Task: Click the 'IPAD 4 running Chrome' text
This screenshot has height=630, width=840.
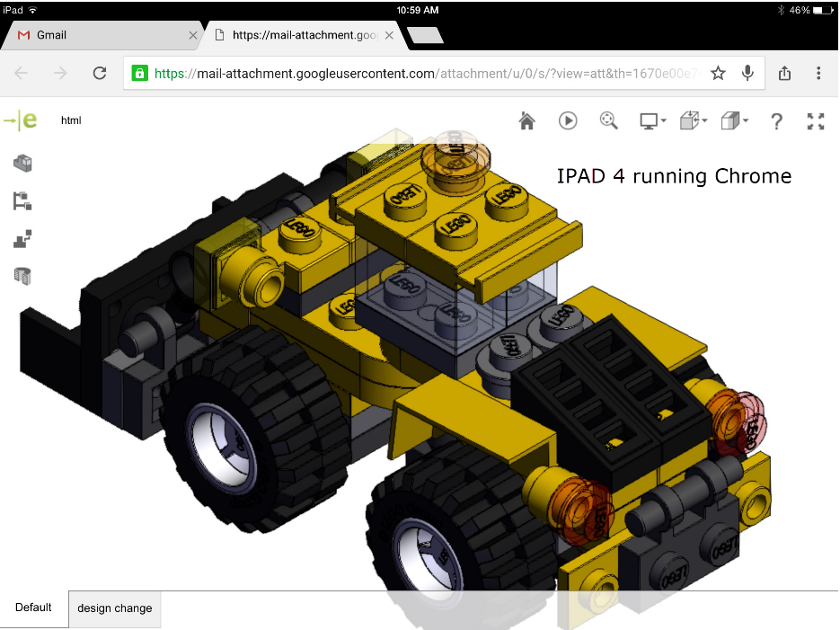Action: point(674,176)
